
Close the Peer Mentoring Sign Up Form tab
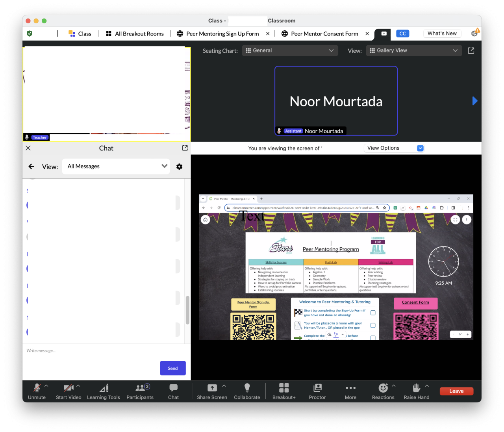[x=268, y=34]
